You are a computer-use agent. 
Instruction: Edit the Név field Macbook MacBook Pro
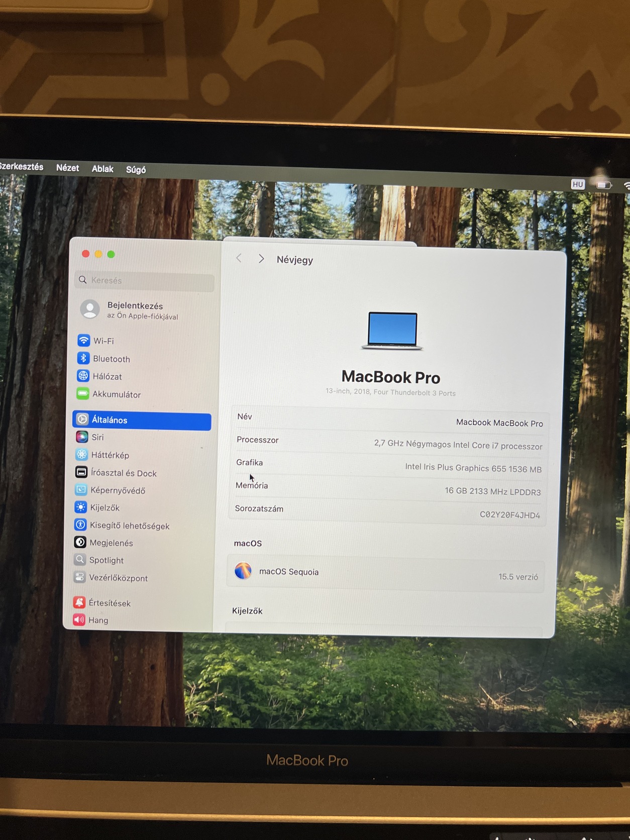[499, 423]
